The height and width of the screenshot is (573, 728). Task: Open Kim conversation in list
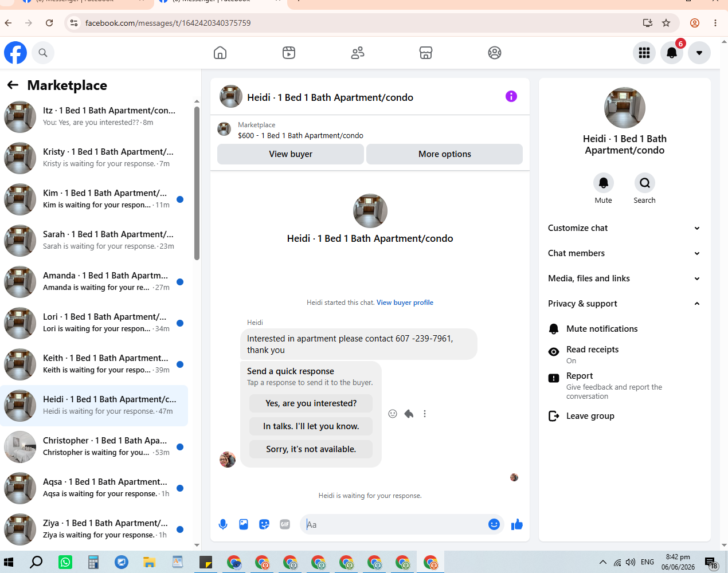coord(94,199)
